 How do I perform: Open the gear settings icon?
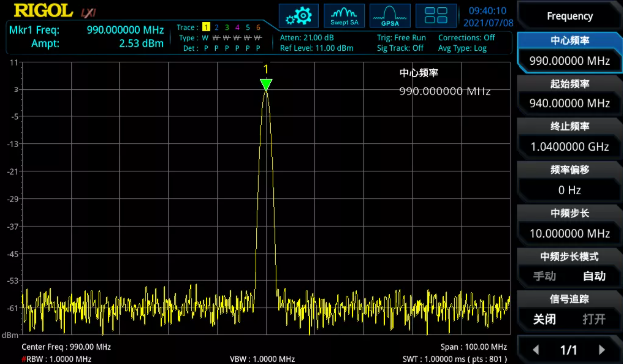(299, 16)
